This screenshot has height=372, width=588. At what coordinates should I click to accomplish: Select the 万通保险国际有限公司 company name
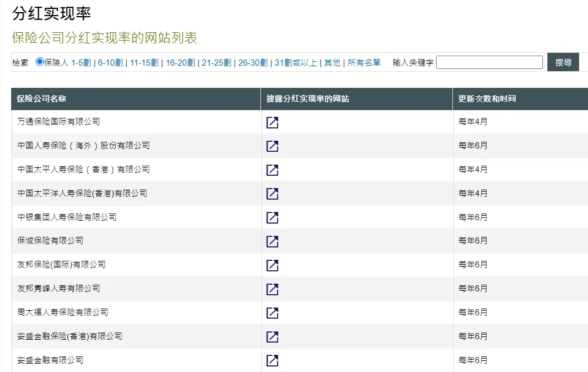click(58, 122)
